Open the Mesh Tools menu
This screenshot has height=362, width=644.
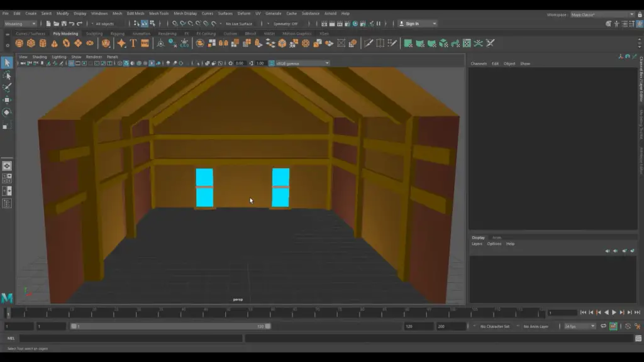(158, 13)
